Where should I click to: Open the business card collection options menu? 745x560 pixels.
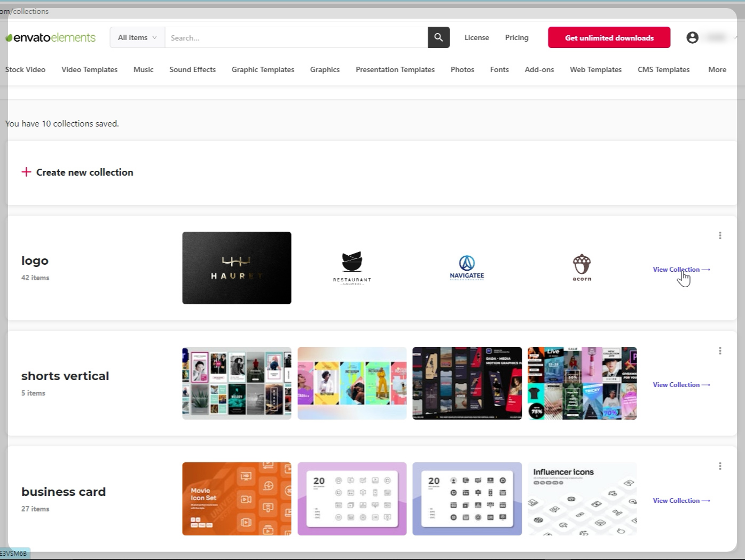[x=720, y=466]
